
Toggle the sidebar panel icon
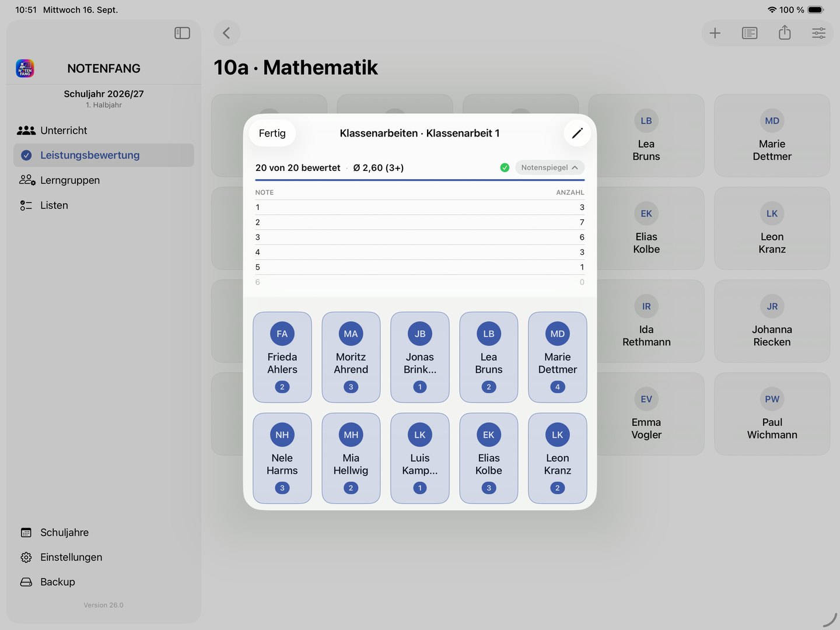click(182, 33)
